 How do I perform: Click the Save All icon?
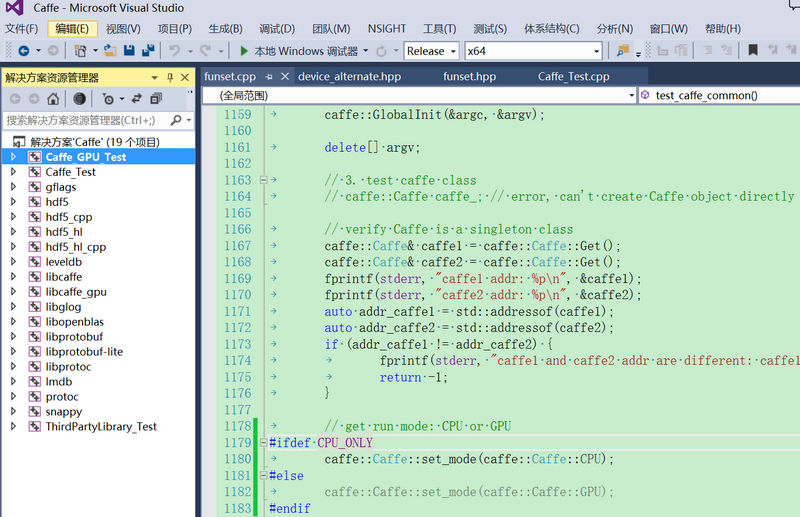point(148,51)
